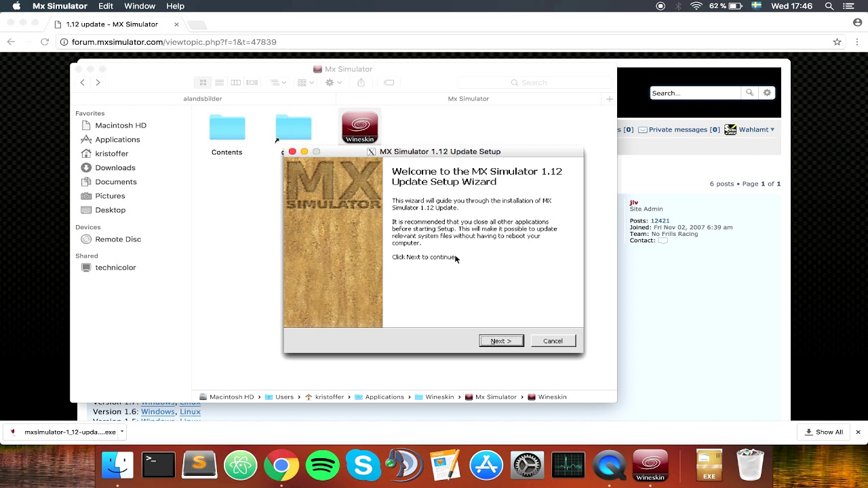Image resolution: width=868 pixels, height=488 pixels.
Task: Open the downloaded exe item options arrow
Action: click(122, 432)
